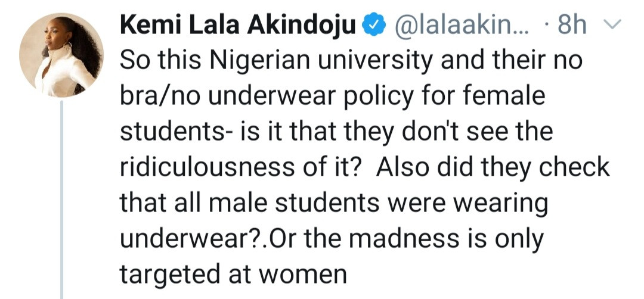
Task: Click the 8h timestamp
Action: [569, 26]
